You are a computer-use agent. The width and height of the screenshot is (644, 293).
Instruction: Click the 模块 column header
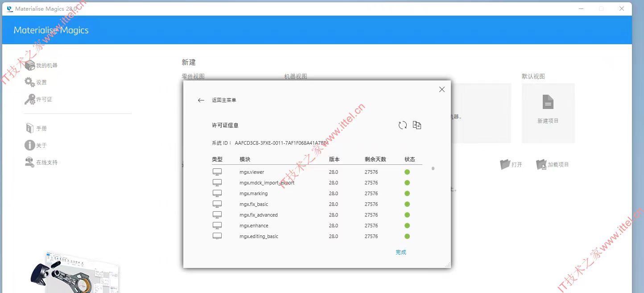pos(245,159)
